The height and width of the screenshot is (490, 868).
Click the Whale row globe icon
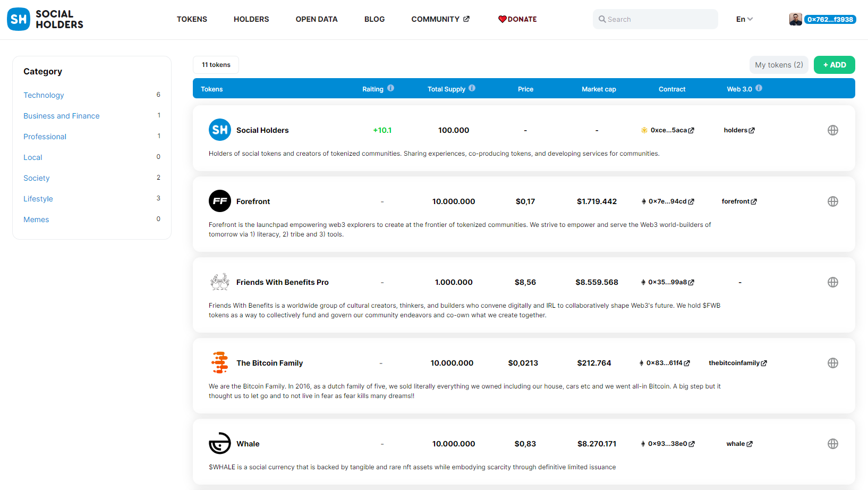pyautogui.click(x=833, y=444)
